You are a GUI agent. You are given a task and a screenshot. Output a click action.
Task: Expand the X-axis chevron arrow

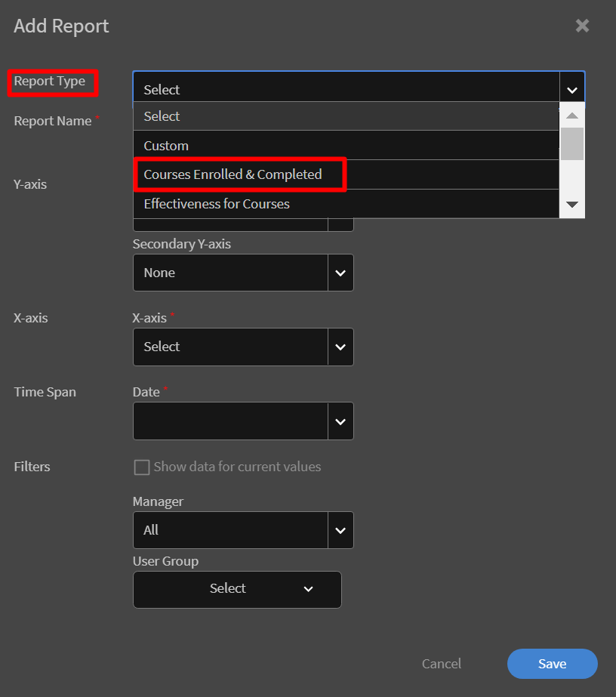340,347
